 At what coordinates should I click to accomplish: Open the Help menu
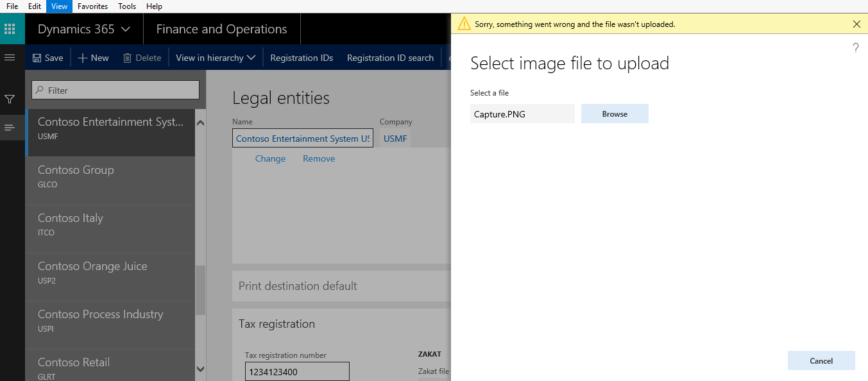coord(154,6)
